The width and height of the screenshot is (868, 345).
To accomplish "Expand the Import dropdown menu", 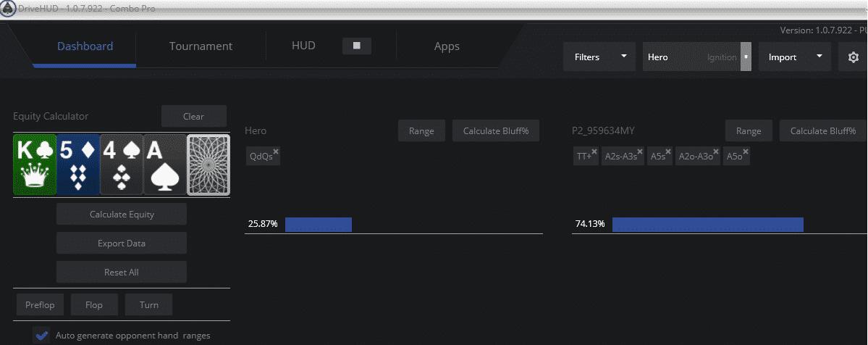I will tap(795, 57).
